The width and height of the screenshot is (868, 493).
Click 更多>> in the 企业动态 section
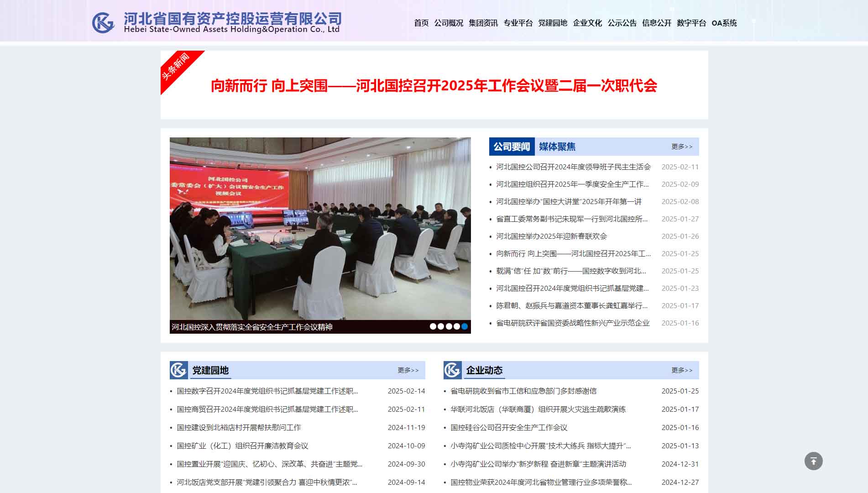[682, 370]
